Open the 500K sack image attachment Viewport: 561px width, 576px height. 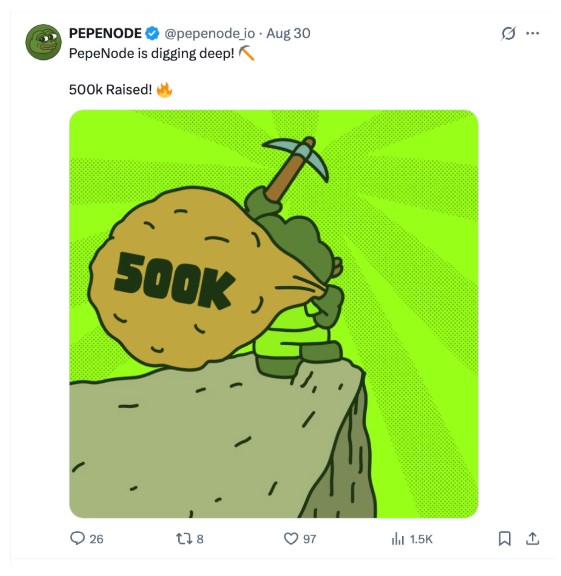point(274,314)
